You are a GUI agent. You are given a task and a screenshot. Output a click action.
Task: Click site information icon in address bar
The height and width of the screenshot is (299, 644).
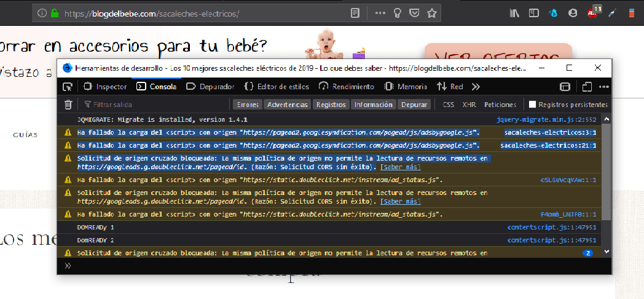point(42,13)
